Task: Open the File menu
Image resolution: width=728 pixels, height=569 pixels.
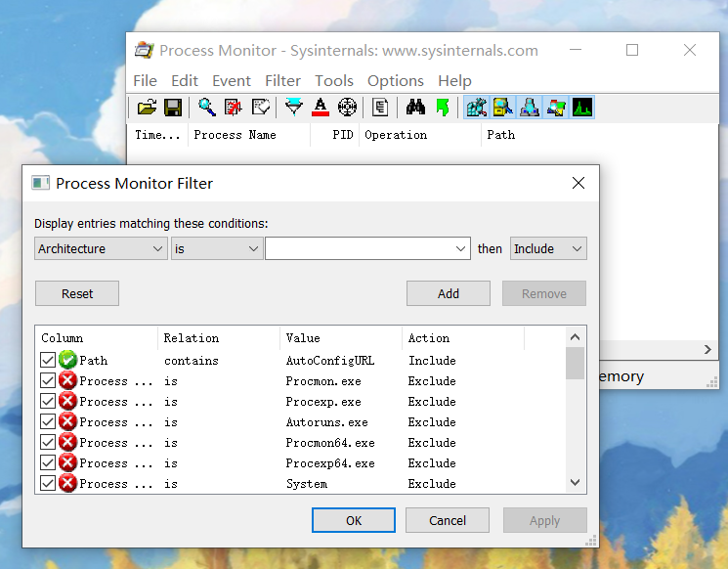Action: point(145,81)
